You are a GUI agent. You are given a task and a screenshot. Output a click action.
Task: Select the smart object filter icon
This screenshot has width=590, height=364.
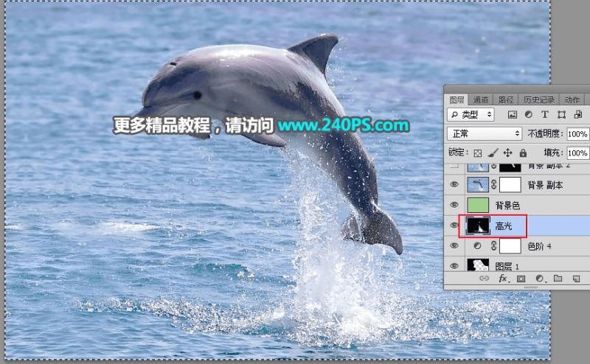[578, 114]
